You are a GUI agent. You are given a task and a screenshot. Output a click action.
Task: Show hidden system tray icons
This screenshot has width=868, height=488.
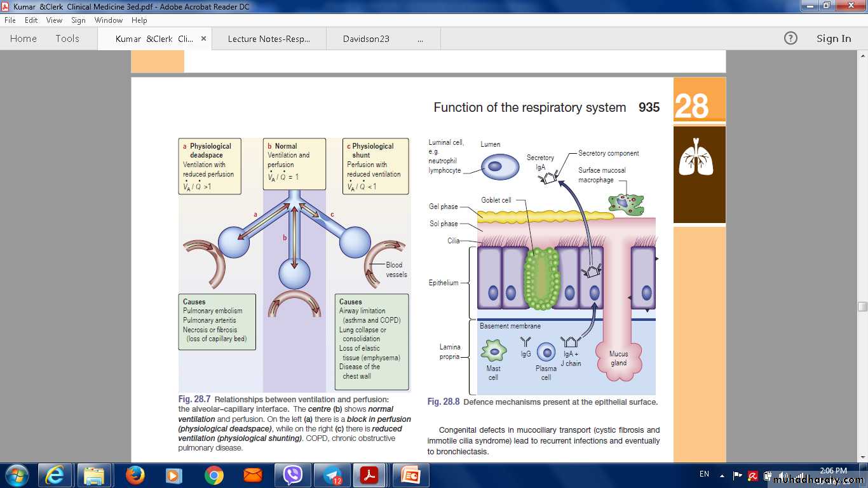[722, 475]
